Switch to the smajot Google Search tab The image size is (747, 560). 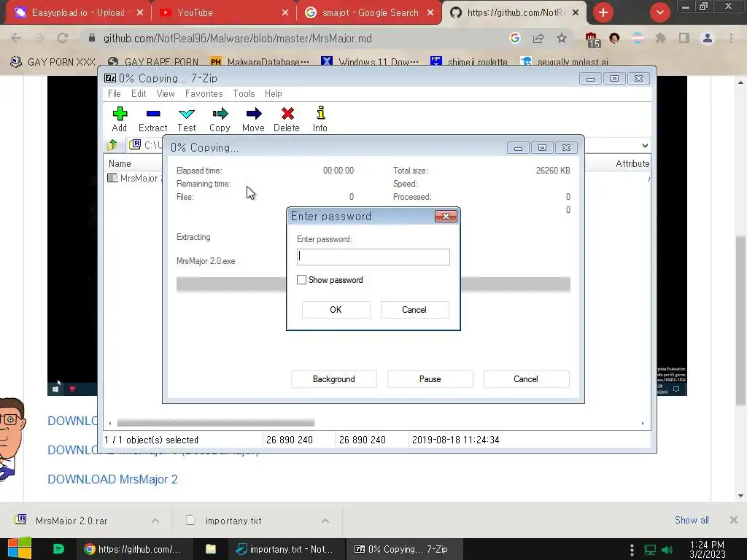(369, 13)
